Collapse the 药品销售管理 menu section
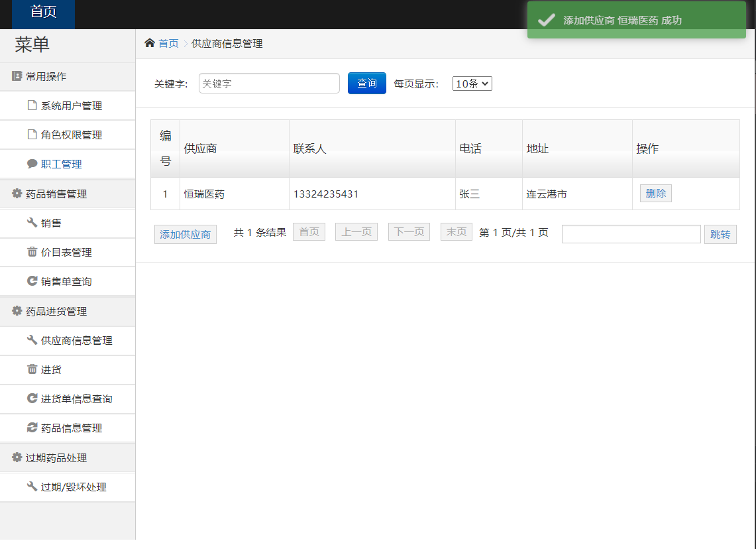The width and height of the screenshot is (756, 549). pos(56,194)
